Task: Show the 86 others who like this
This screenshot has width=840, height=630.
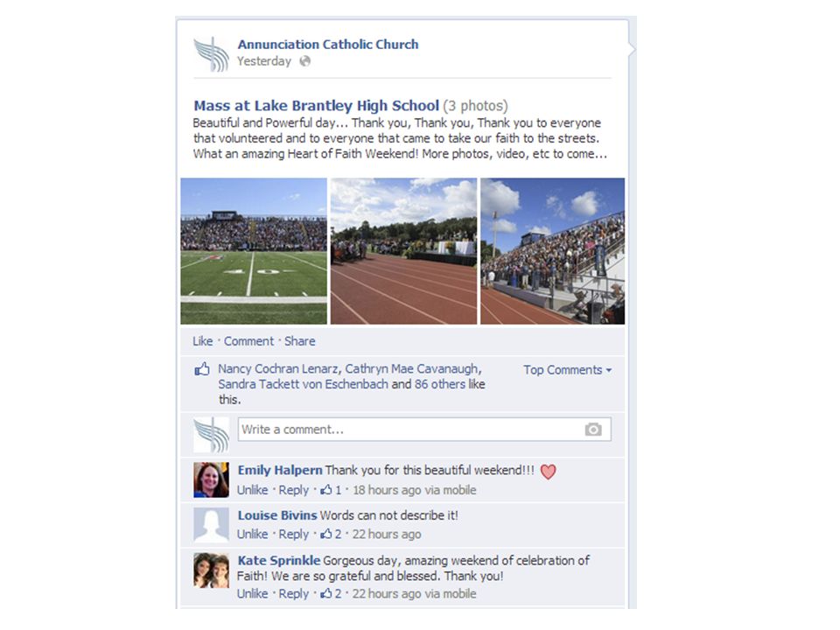Action: (x=440, y=384)
